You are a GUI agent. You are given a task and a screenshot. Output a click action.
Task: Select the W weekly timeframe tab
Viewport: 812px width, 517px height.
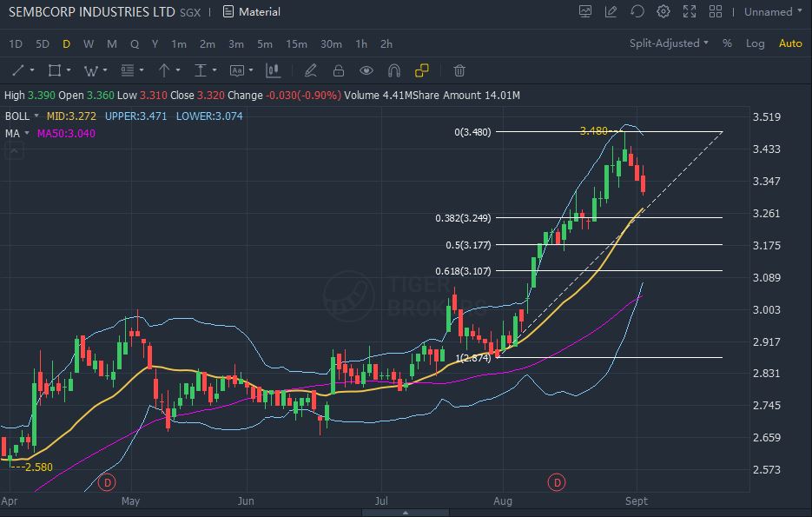click(x=89, y=44)
